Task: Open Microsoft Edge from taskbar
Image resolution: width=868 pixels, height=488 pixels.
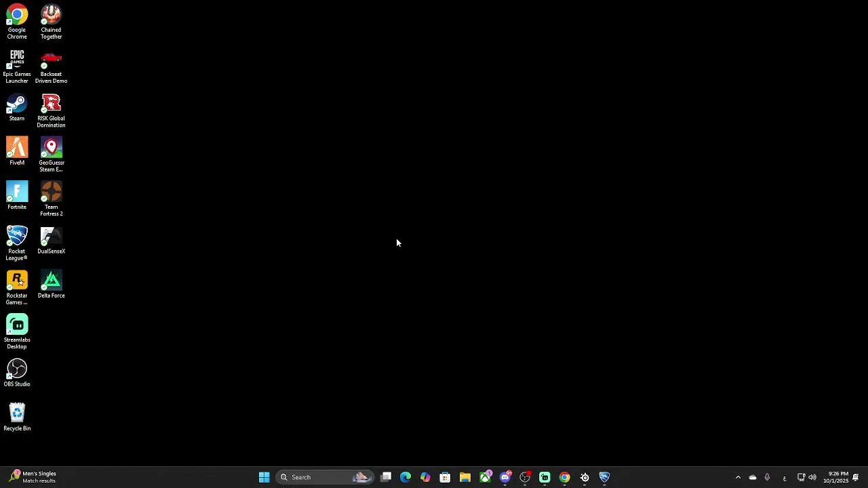Action: (x=406, y=477)
